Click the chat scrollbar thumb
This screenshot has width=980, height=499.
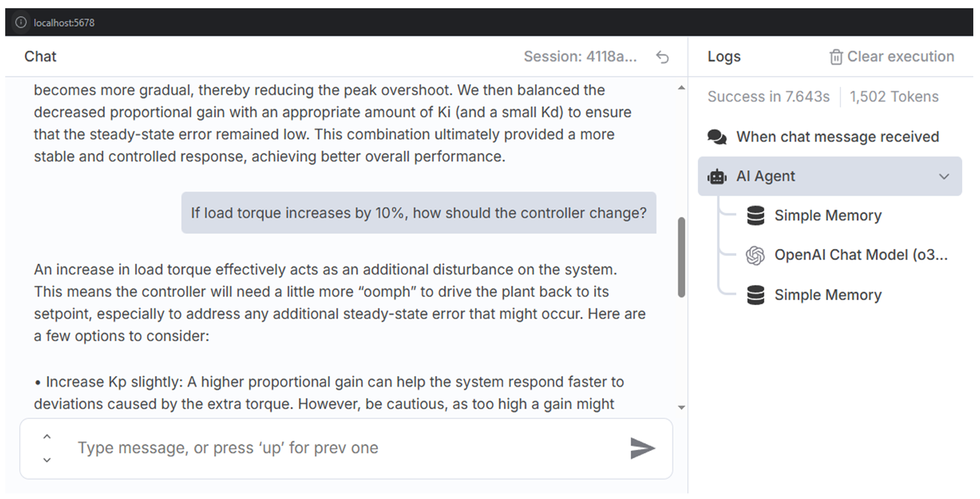point(682,257)
